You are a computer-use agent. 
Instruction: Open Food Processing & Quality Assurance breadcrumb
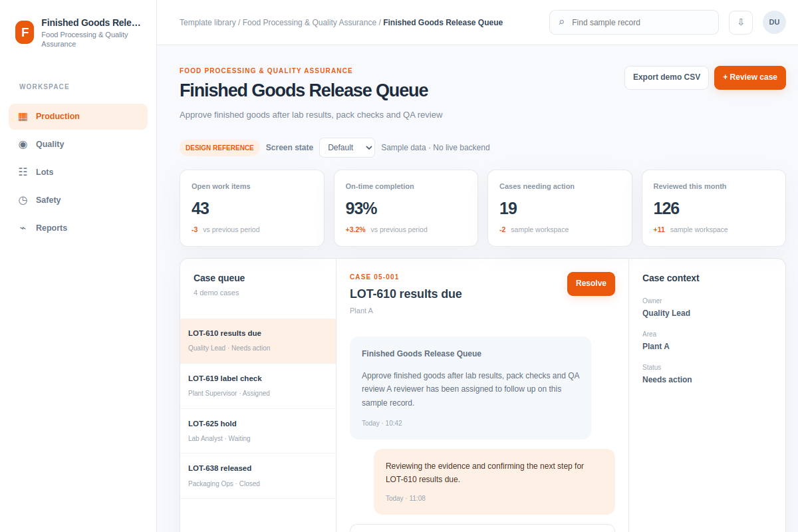click(x=309, y=23)
